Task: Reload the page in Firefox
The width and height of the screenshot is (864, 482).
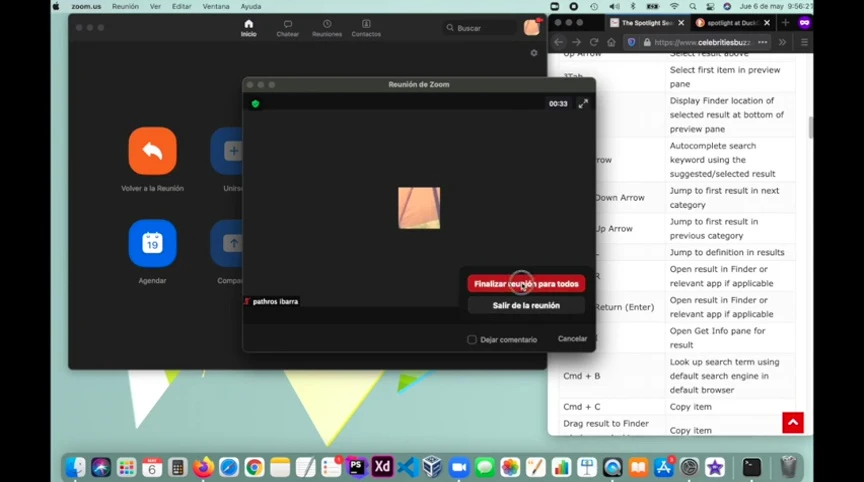Action: pos(594,42)
